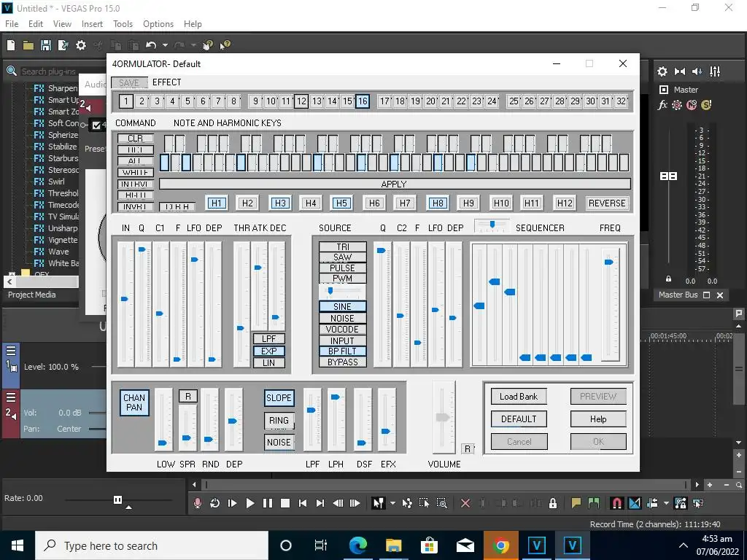747x560 pixels.
Task: Toggle the Master fader lock icon
Action: click(x=668, y=279)
